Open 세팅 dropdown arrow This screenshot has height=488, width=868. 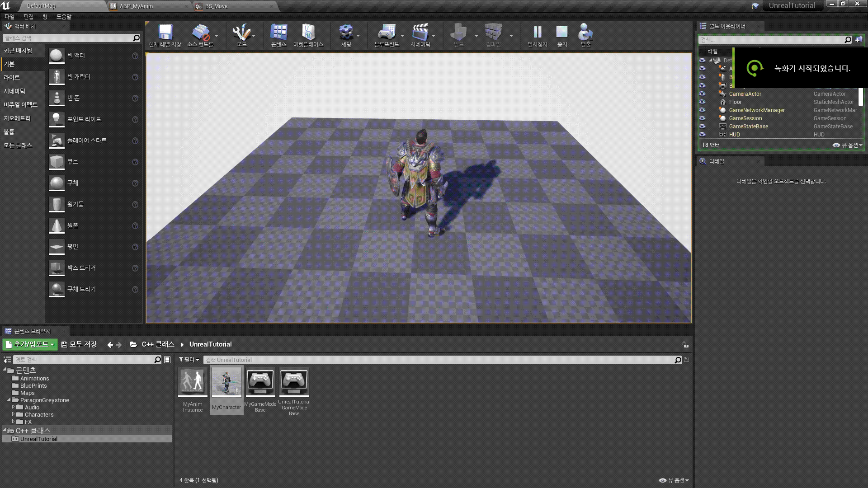point(358,35)
